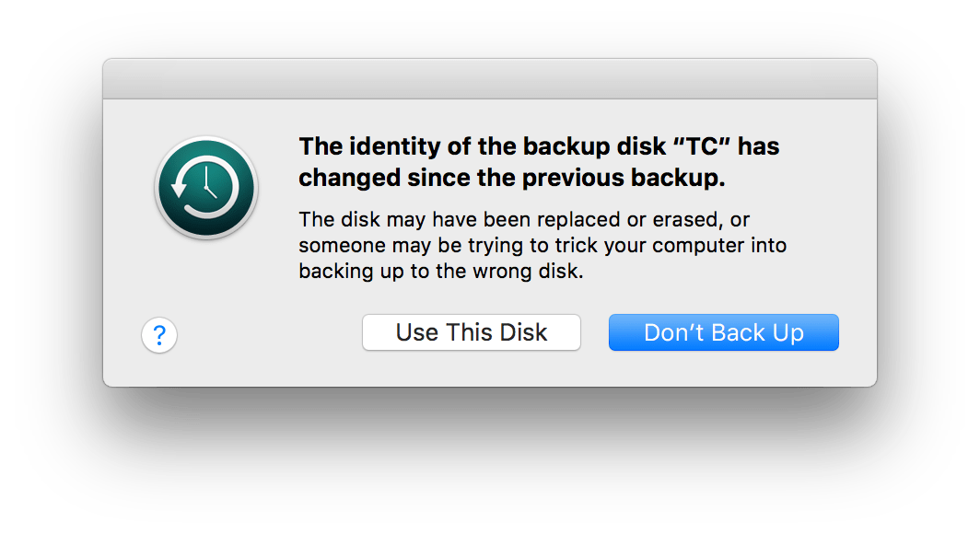Confirm backup by clicking Use This Disk
Screen dimensions: 980x534
click(x=471, y=332)
